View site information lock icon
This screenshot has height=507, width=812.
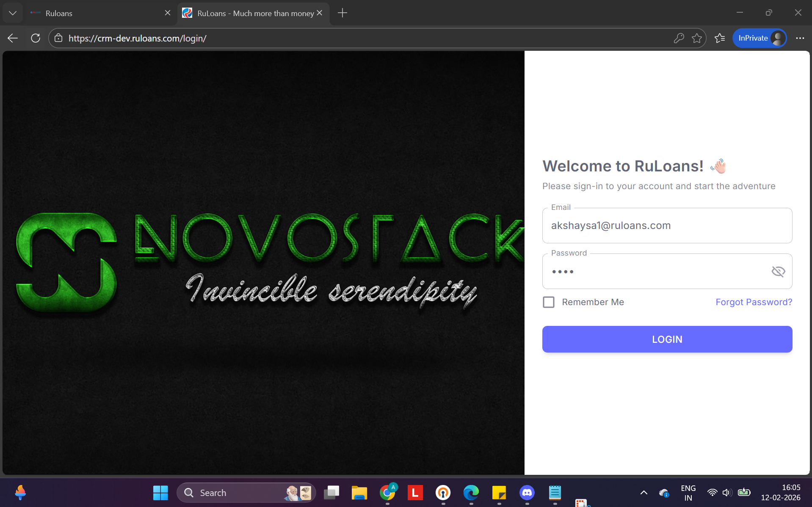click(x=58, y=38)
